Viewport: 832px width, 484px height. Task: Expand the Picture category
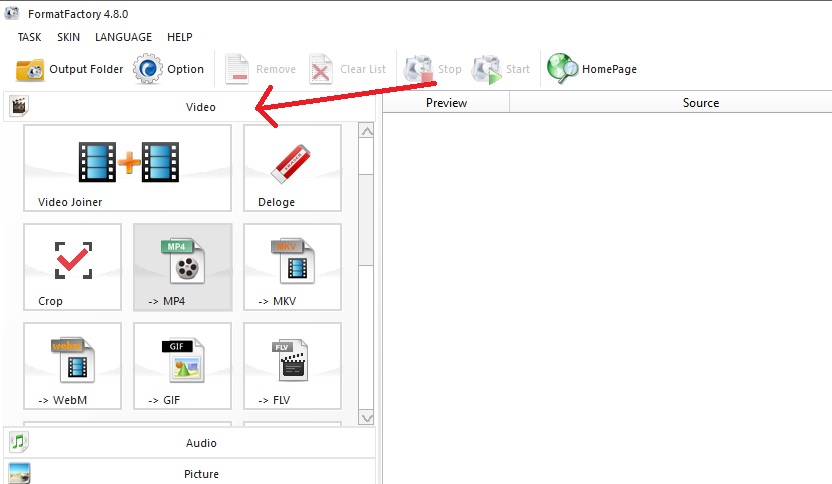coord(189,472)
